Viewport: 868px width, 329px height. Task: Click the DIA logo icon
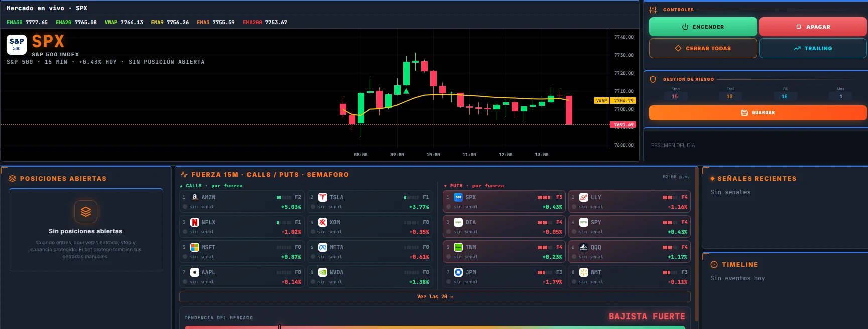458,222
